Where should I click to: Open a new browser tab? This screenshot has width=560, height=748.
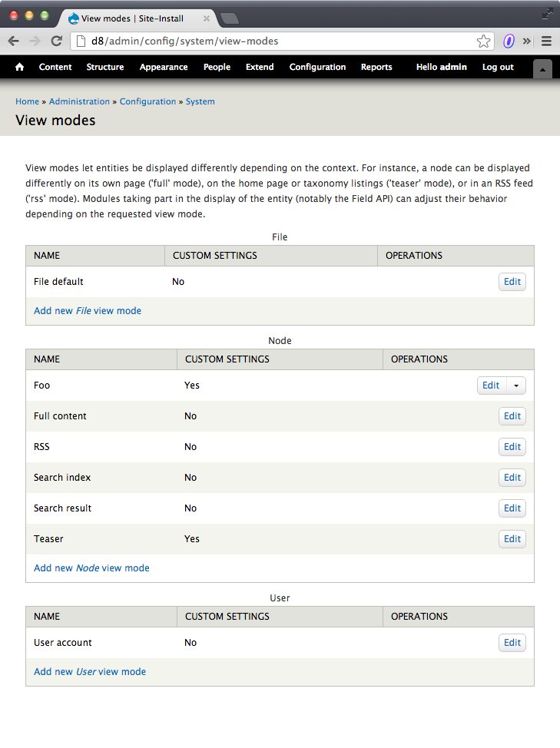pos(229,20)
